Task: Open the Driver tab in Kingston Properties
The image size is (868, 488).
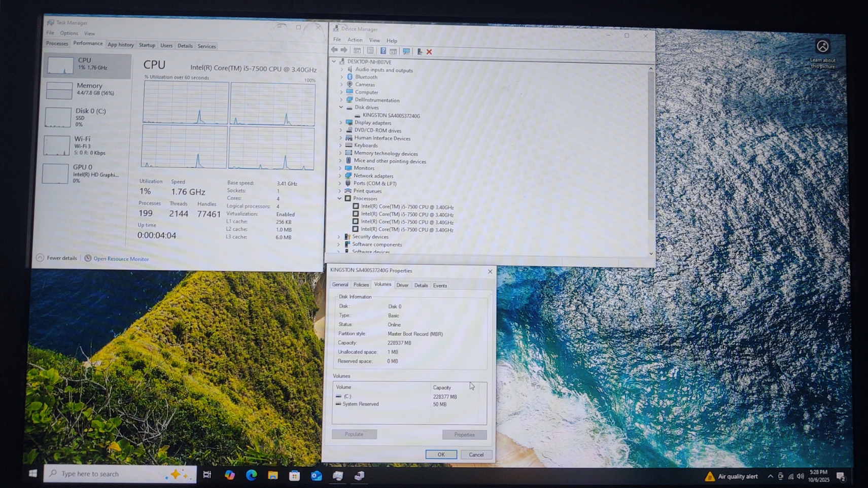Action: click(x=402, y=285)
